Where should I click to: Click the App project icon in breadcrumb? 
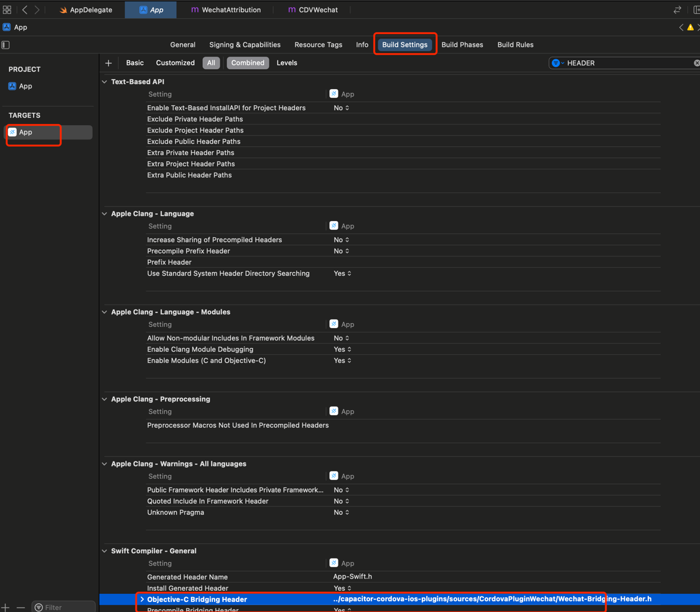coord(7,27)
